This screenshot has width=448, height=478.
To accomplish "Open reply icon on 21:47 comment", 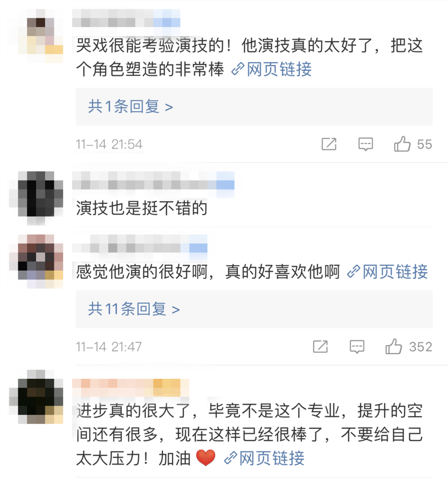I will pos(357,346).
